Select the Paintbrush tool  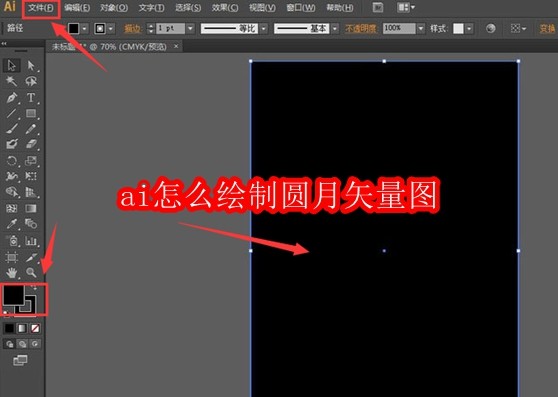(x=12, y=129)
